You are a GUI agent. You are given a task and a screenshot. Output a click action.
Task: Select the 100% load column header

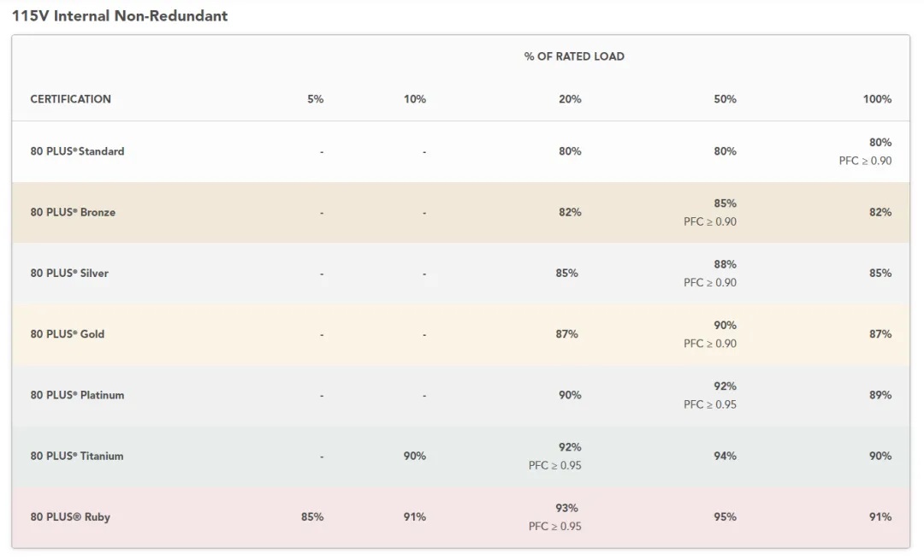tap(877, 99)
